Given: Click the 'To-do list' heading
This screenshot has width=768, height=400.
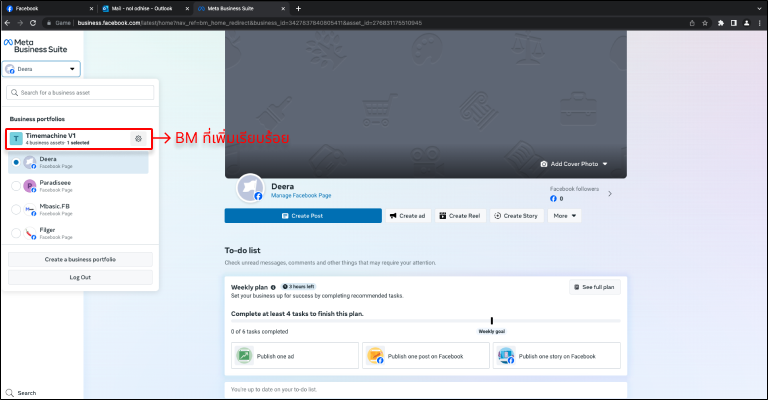Looking at the screenshot, I should 242,250.
